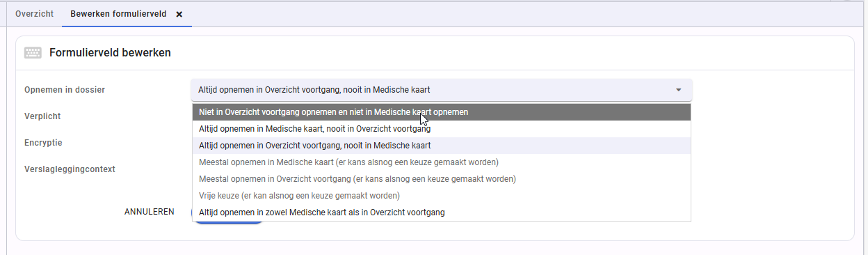Click the Opnemen in dossier combo box

pos(442,90)
